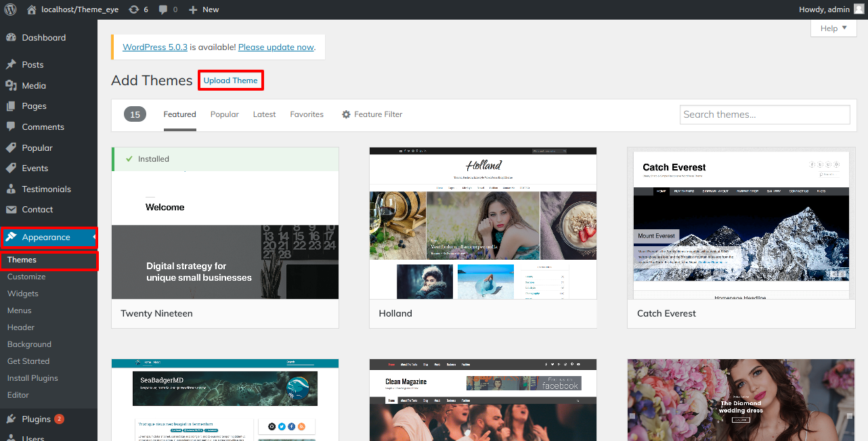The image size is (868, 441).
Task: Click the plus New icon in admin bar
Action: click(x=193, y=9)
